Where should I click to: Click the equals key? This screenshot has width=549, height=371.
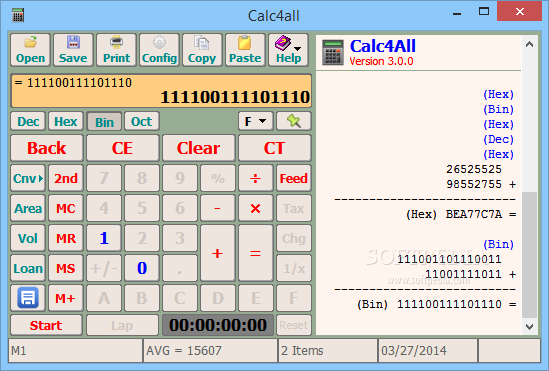(x=256, y=253)
